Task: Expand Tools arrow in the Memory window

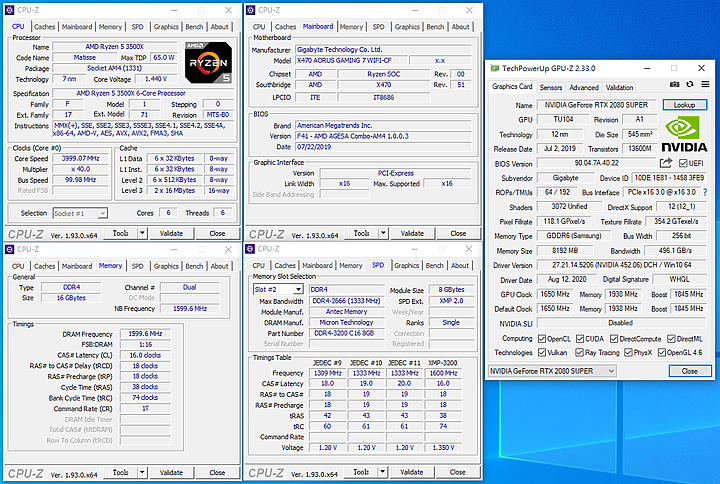Action: [142, 473]
